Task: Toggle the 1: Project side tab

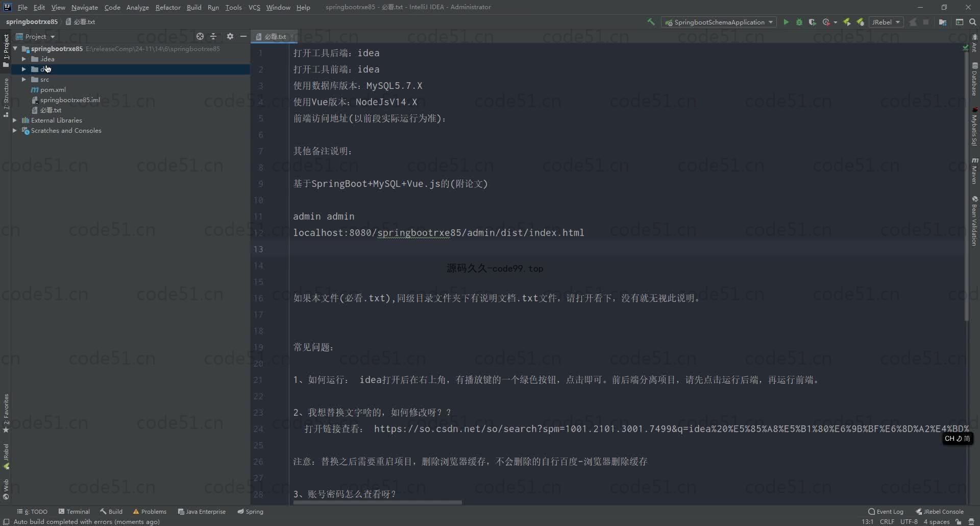Action: [6, 51]
